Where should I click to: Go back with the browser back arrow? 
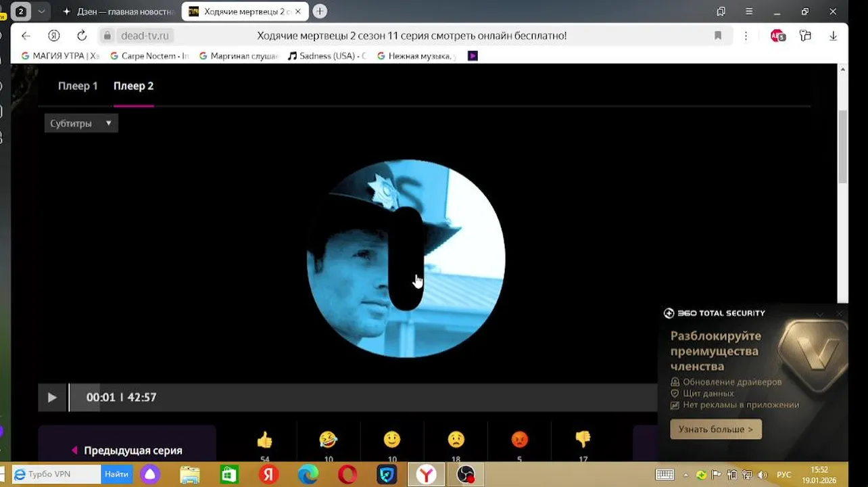(26, 36)
